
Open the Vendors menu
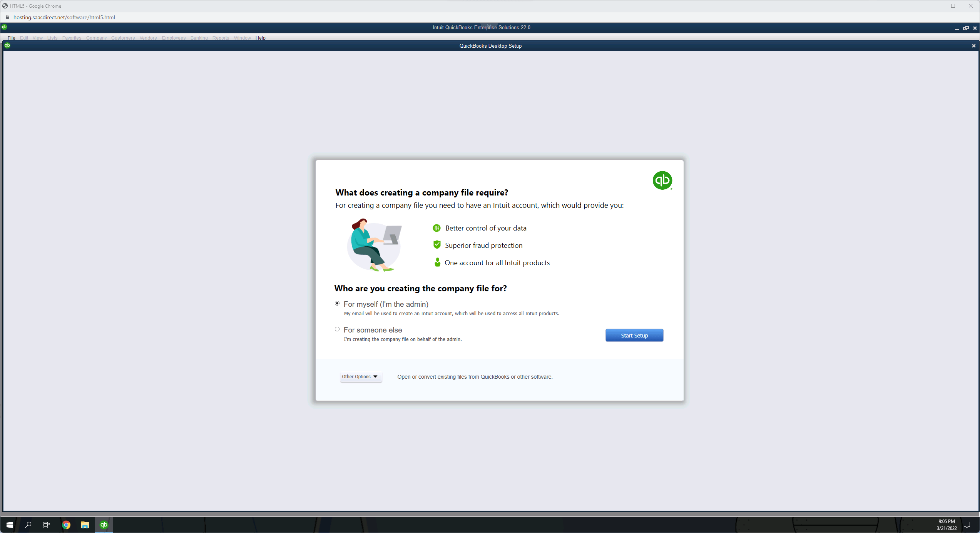point(148,38)
